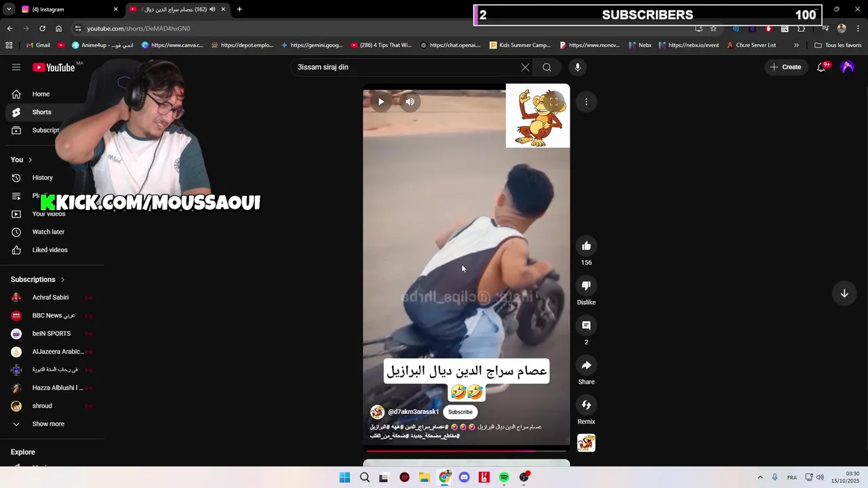Seek on the Short's red progress bar
Viewport: 868px width, 488px height.
(467, 450)
